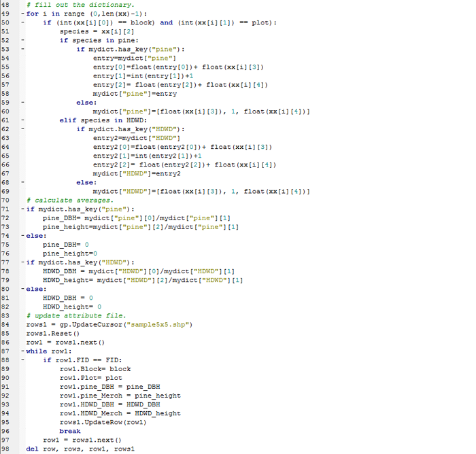
Task: Collapse fold marker at line 77 if mydict.has_key("HDWD")
Action: [x=22, y=262]
